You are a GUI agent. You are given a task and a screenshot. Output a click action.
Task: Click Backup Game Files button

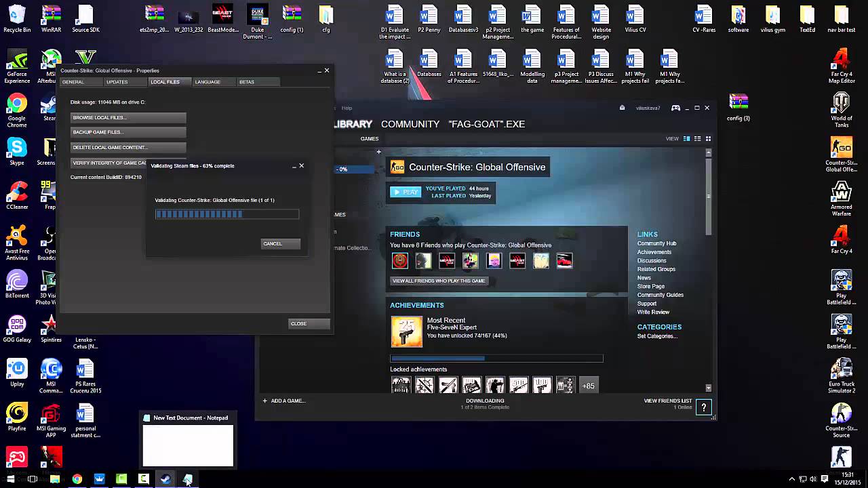point(128,133)
